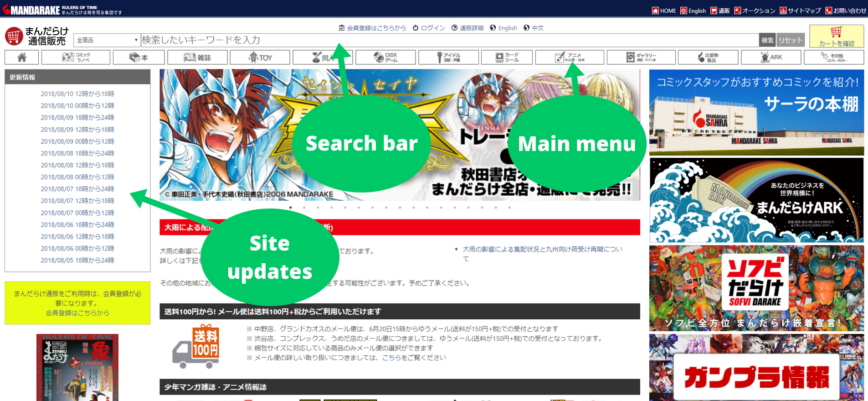Viewport: 868px width, 401px height.
Task: Open the RULERS OF TIME magazine cover
Action: 77,367
